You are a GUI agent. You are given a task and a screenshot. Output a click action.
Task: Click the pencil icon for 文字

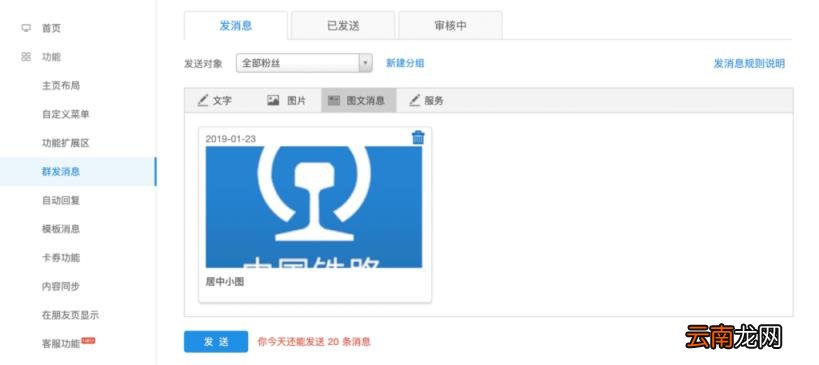coord(203,100)
